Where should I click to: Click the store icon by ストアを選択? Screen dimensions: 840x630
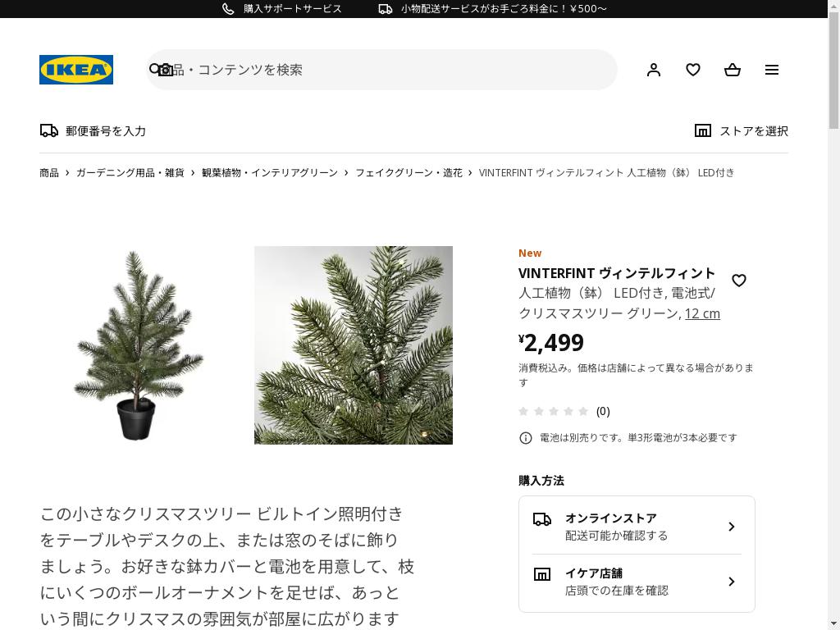[x=703, y=130]
